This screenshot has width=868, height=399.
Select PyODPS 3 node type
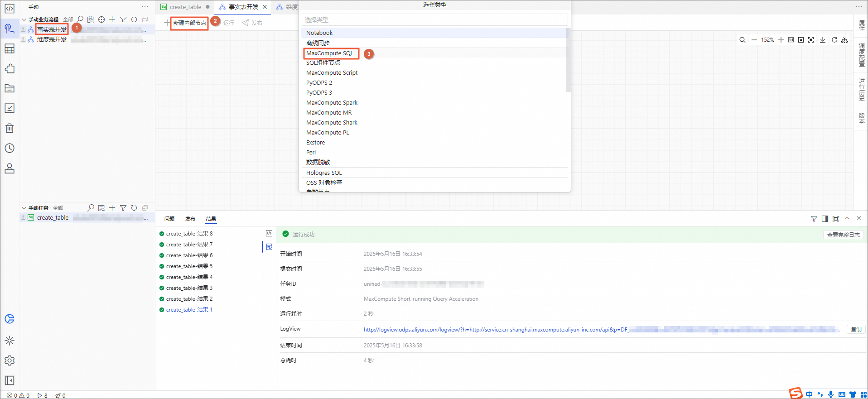[x=434, y=93]
